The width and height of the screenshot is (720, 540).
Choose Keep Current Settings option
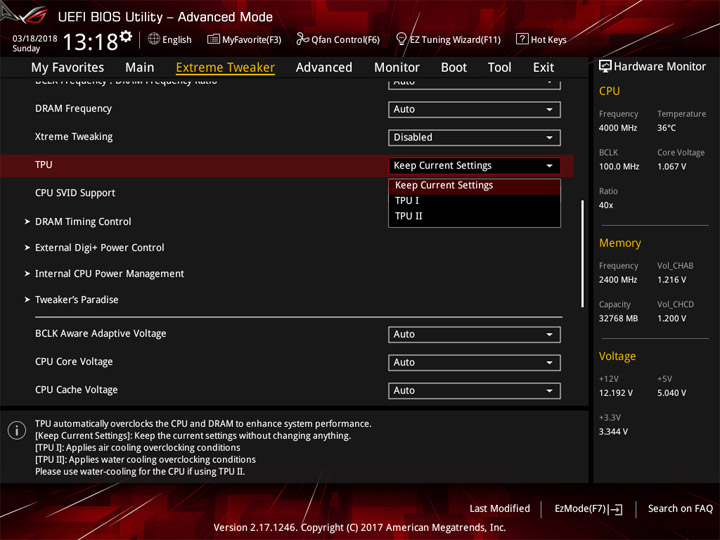(x=474, y=186)
